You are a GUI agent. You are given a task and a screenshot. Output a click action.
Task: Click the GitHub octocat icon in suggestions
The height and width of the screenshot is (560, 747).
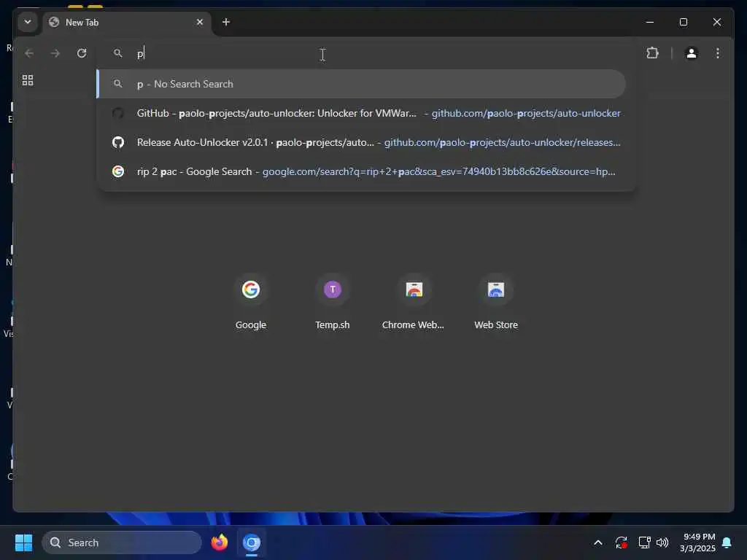[118, 142]
